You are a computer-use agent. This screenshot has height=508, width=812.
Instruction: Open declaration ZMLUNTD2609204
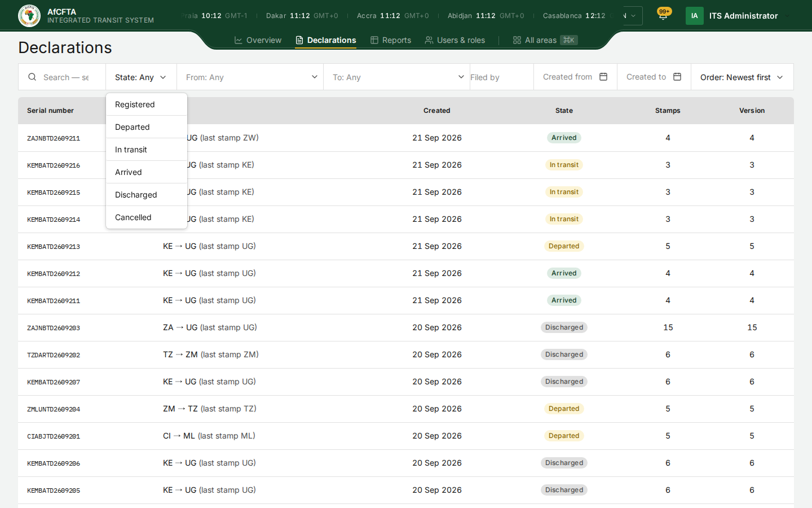point(54,409)
